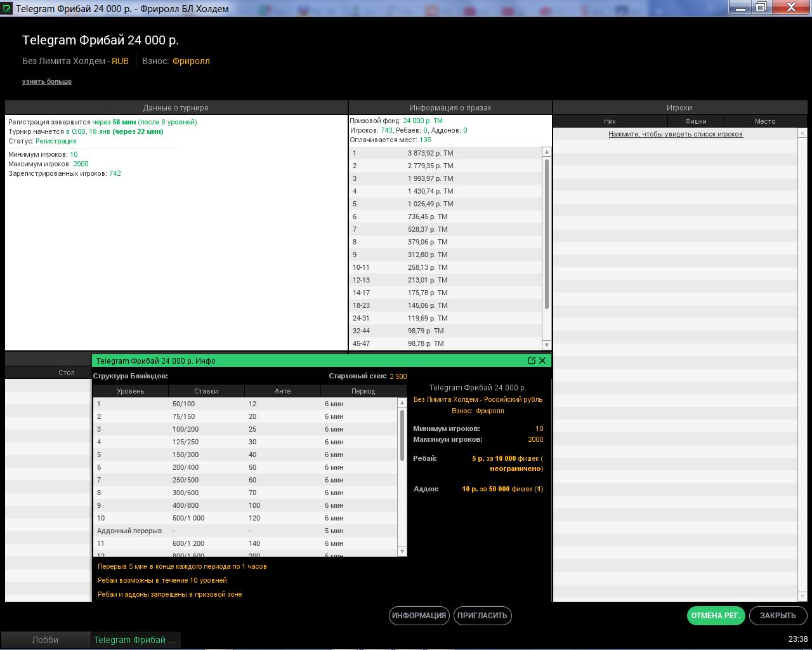Screen dimensions: 812x650
Task: Select prize row 1 with 3 873,92 р. ТМ
Action: [x=445, y=153]
